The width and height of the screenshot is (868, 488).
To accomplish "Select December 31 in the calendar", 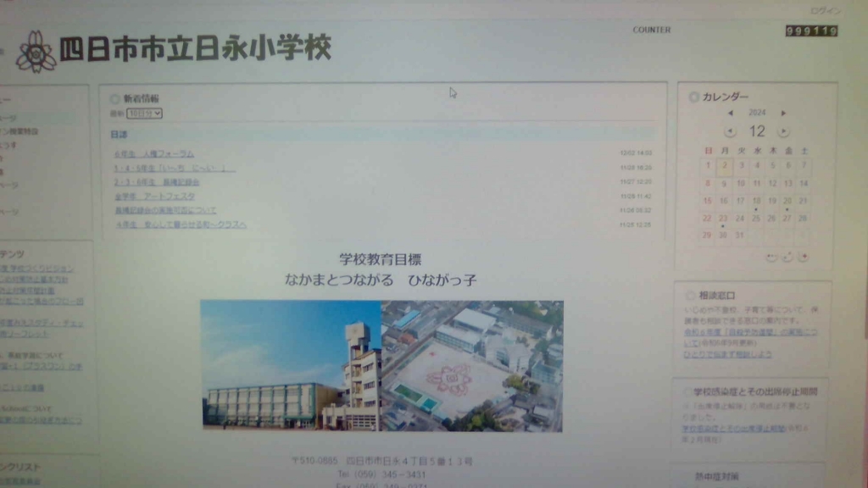I will (x=739, y=236).
